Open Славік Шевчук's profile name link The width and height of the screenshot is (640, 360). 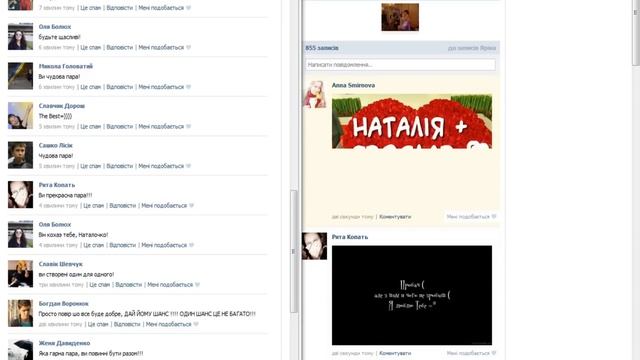60,264
